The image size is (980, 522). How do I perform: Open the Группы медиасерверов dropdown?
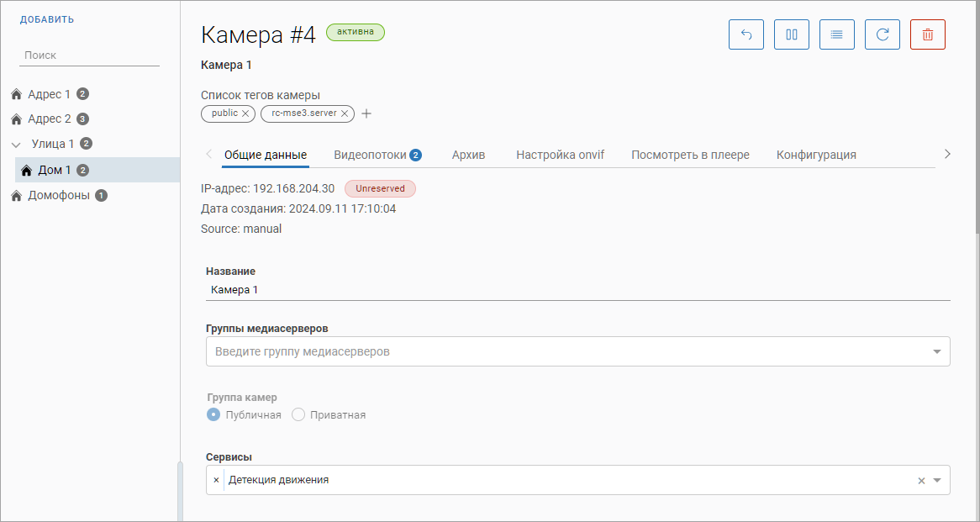[937, 351]
